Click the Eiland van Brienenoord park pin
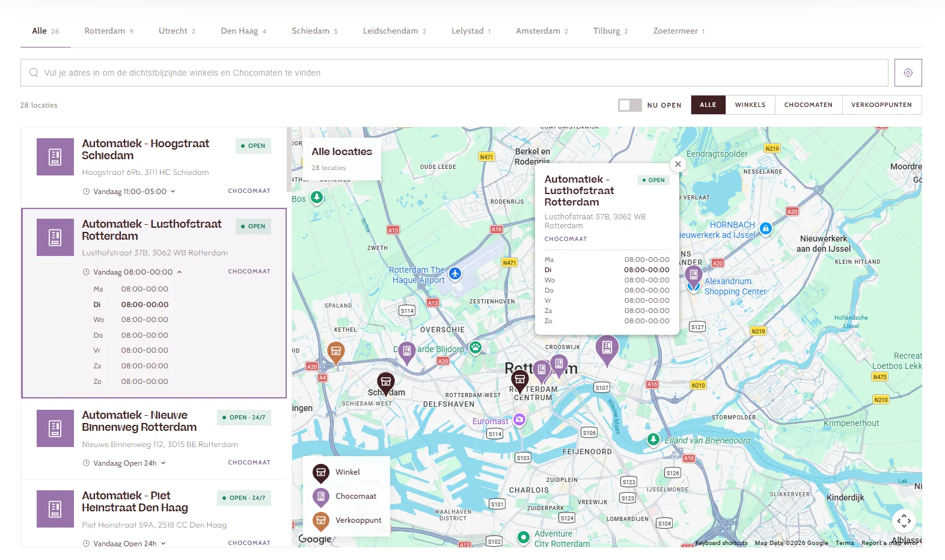This screenshot has width=945, height=560. coord(653,440)
